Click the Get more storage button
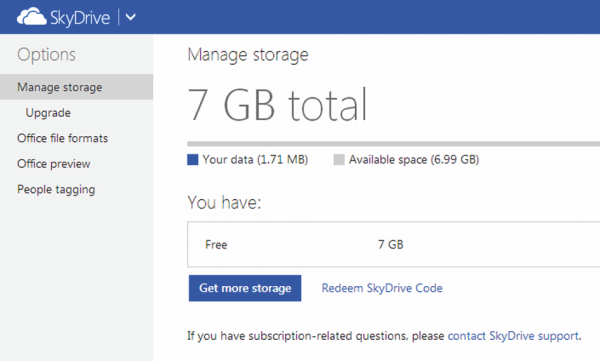Image resolution: width=600 pixels, height=361 pixels. [245, 288]
